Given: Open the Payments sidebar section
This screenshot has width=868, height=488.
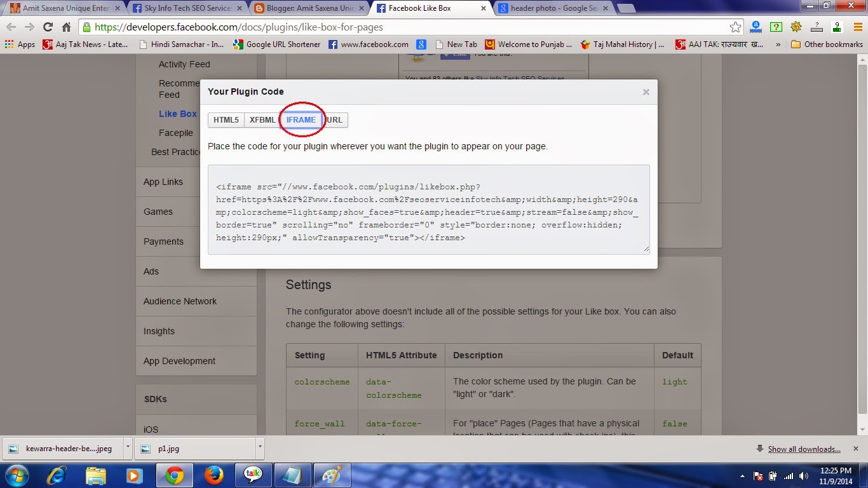Looking at the screenshot, I should coord(196,241).
